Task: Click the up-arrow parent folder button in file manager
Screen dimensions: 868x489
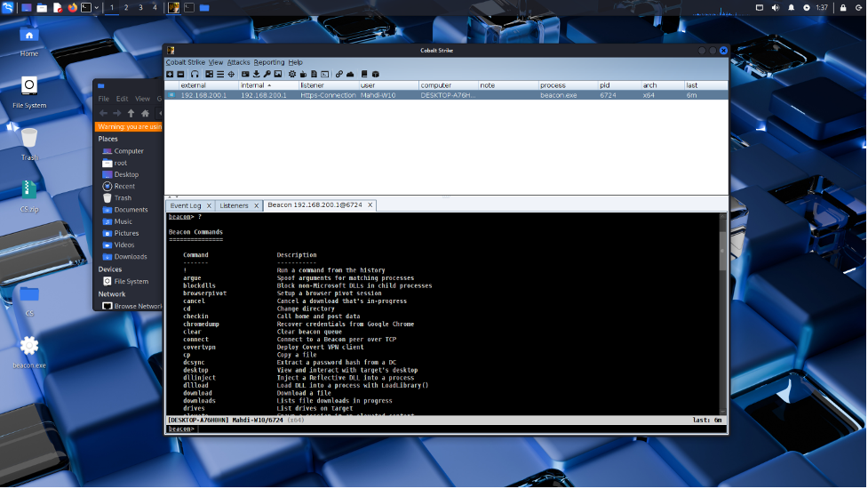Action: coord(131,114)
